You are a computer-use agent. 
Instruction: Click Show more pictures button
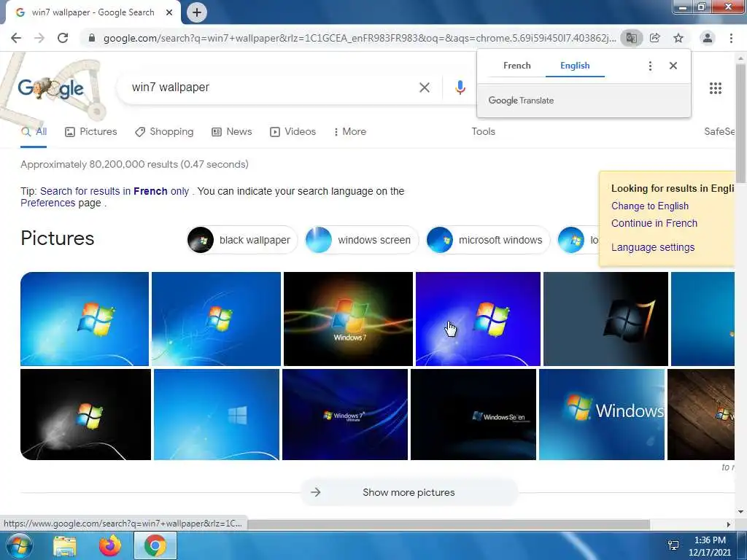pyautogui.click(x=409, y=492)
